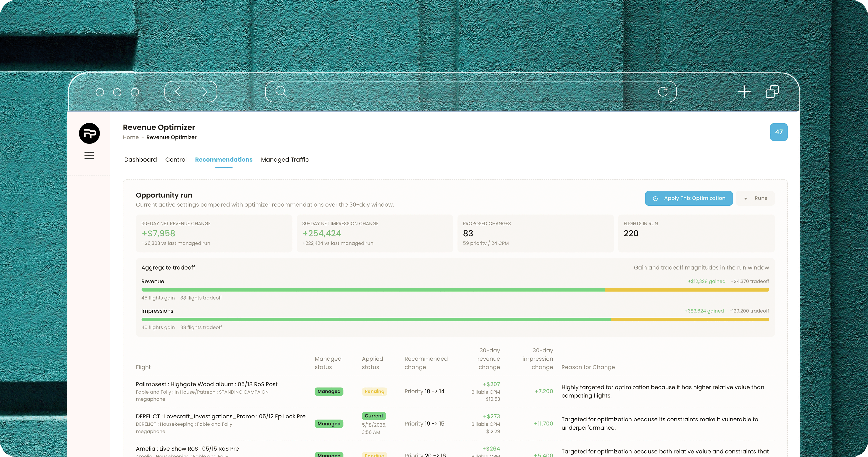Click the Pending badge in the Palimpsest row
The height and width of the screenshot is (457, 868).
pos(374,391)
